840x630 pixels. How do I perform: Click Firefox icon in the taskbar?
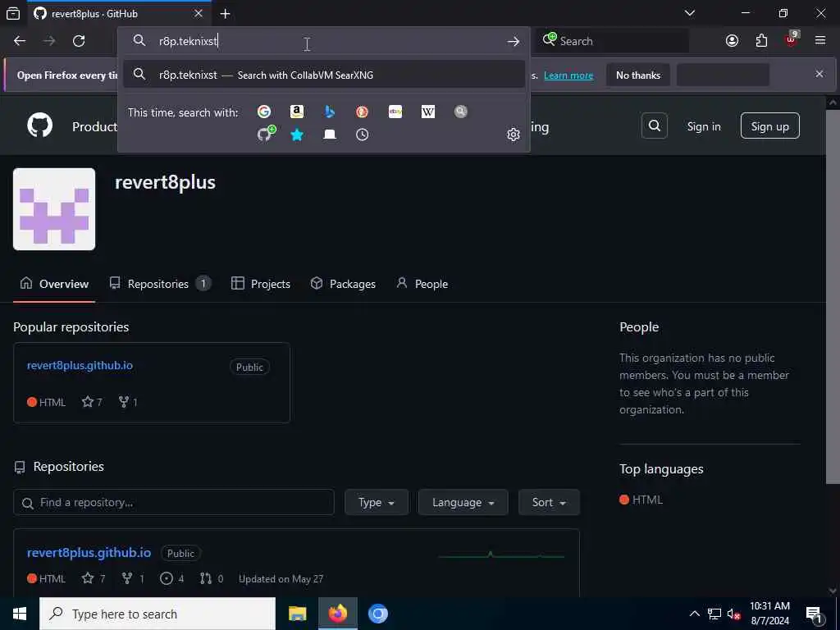pos(337,614)
